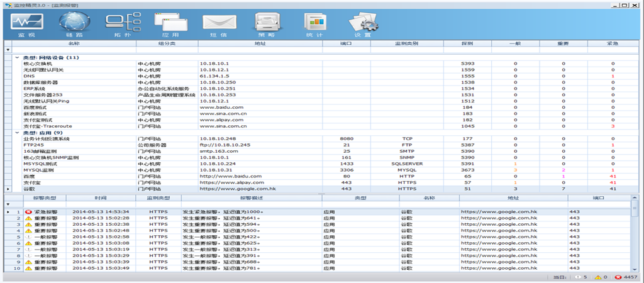Click the 3306 port cell
This screenshot has height=283, width=644.
pos(347,170)
